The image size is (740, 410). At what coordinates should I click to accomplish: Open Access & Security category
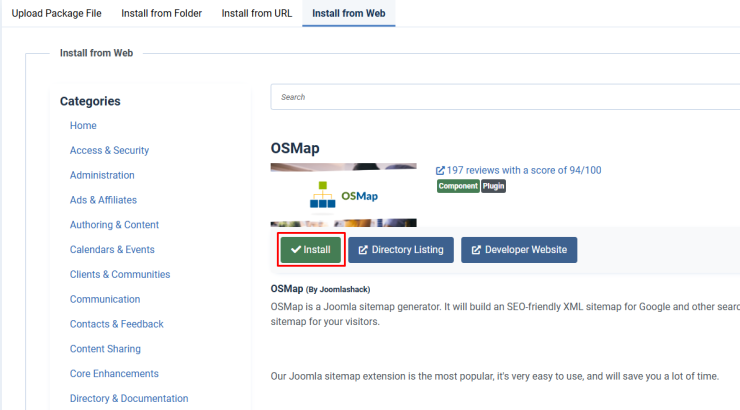pyautogui.click(x=109, y=151)
